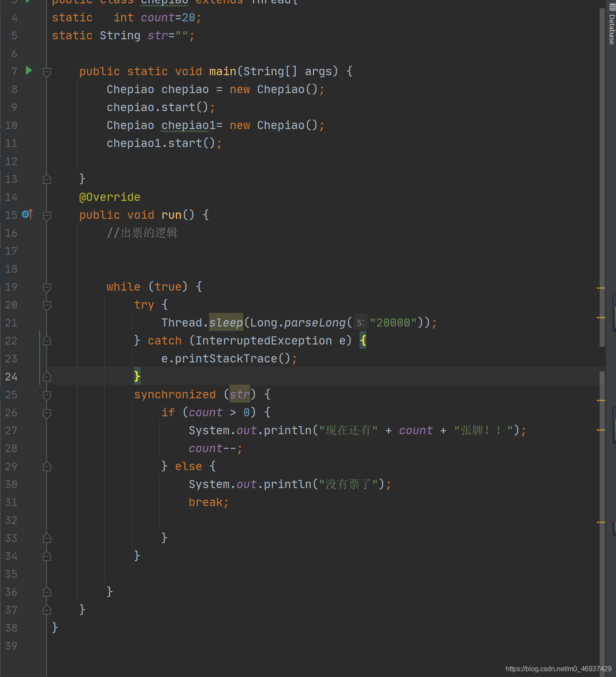Click fold end marker at line 37

point(47,610)
